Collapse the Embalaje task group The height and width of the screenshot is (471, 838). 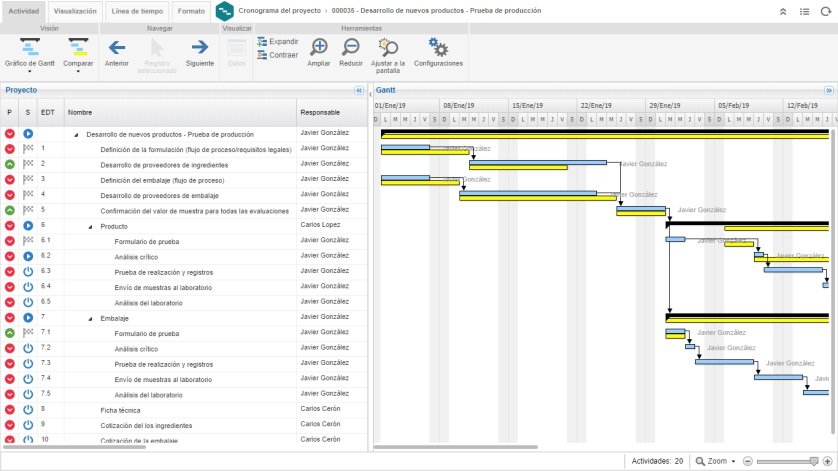click(x=90, y=319)
